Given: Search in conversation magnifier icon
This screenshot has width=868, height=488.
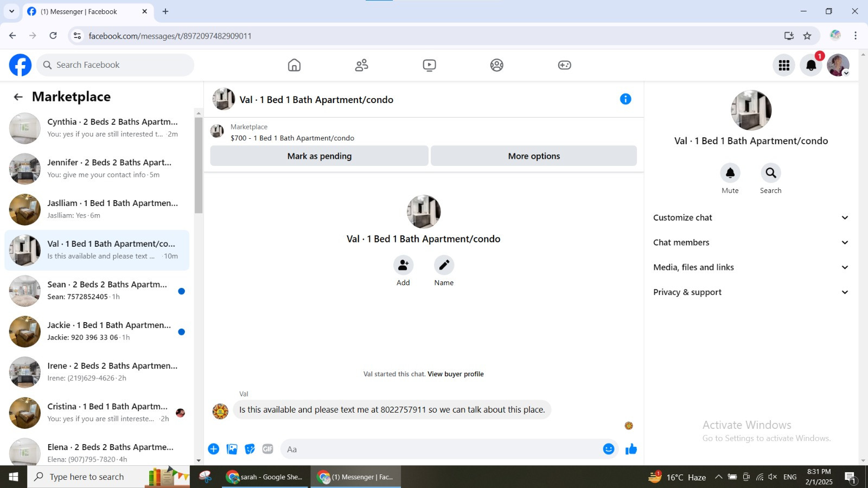Looking at the screenshot, I should tap(770, 173).
